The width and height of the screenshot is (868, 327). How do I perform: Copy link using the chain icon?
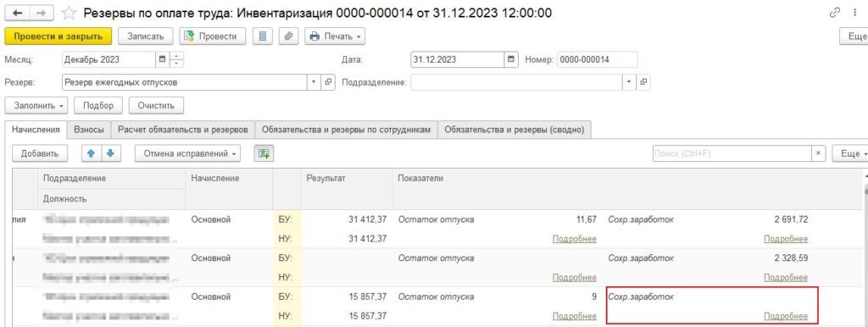[x=835, y=13]
